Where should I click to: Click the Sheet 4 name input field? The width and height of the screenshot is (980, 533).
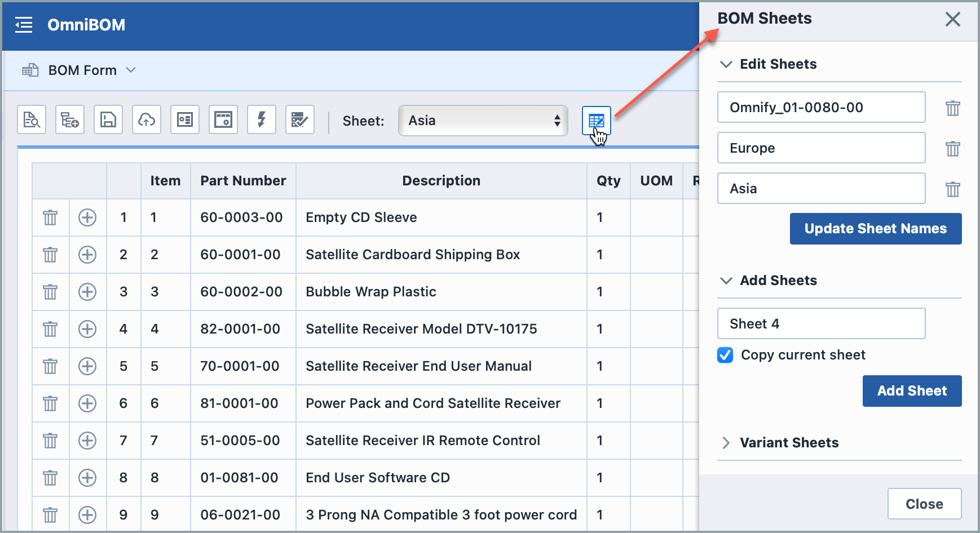821,323
